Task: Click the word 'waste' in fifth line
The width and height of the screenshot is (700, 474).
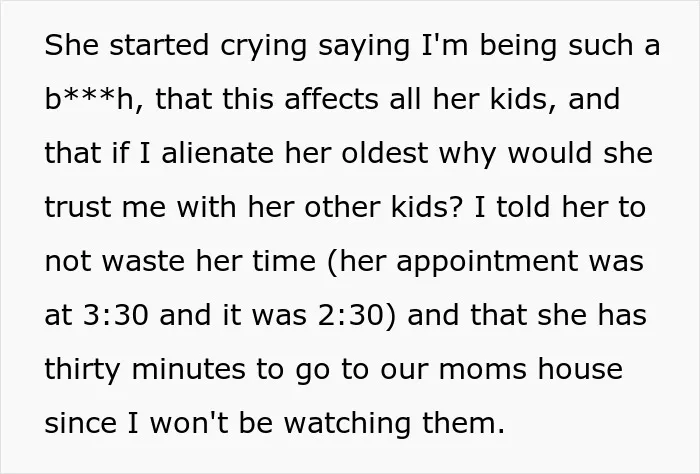Action: click(143, 261)
